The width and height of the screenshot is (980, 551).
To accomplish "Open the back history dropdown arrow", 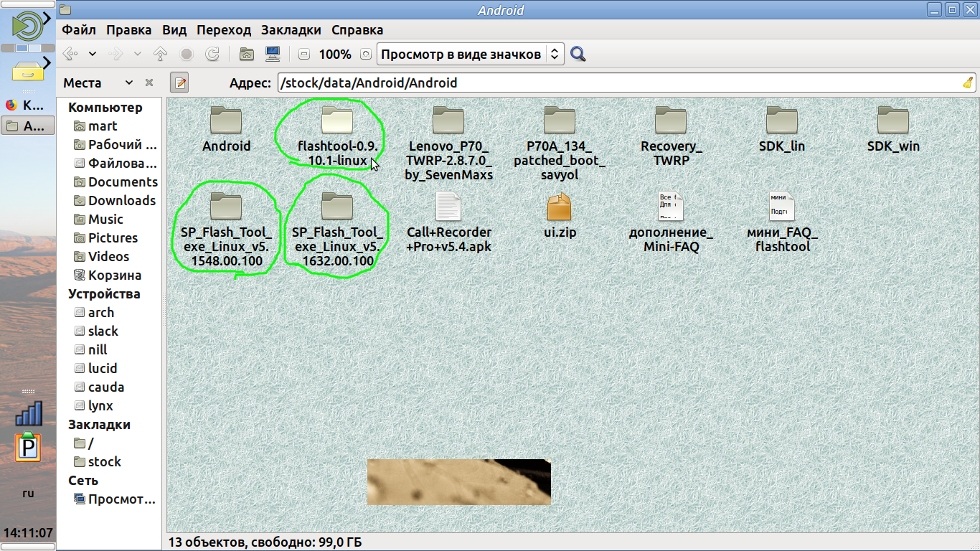I will pyautogui.click(x=93, y=54).
